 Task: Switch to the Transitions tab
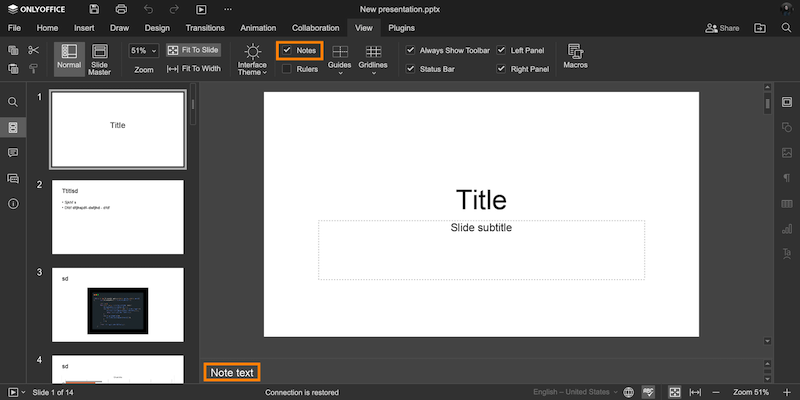tap(204, 28)
